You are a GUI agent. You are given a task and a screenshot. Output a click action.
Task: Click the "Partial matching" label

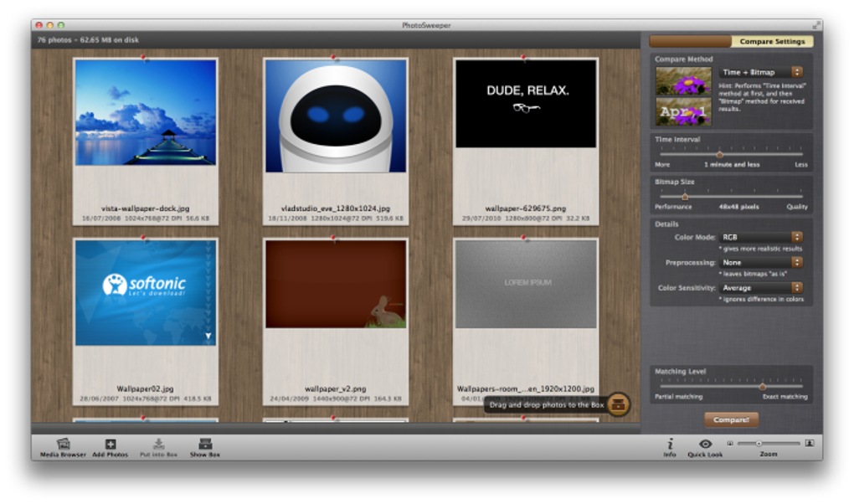coord(679,397)
